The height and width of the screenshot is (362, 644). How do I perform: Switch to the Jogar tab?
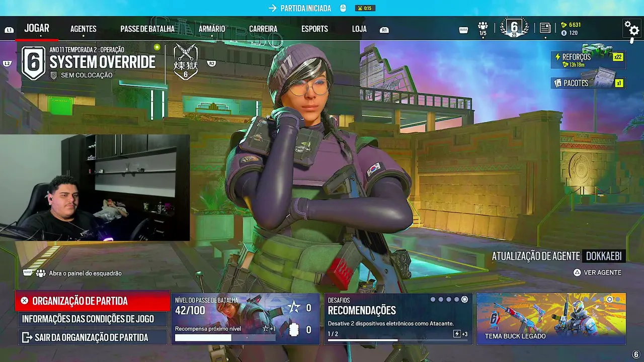(37, 28)
